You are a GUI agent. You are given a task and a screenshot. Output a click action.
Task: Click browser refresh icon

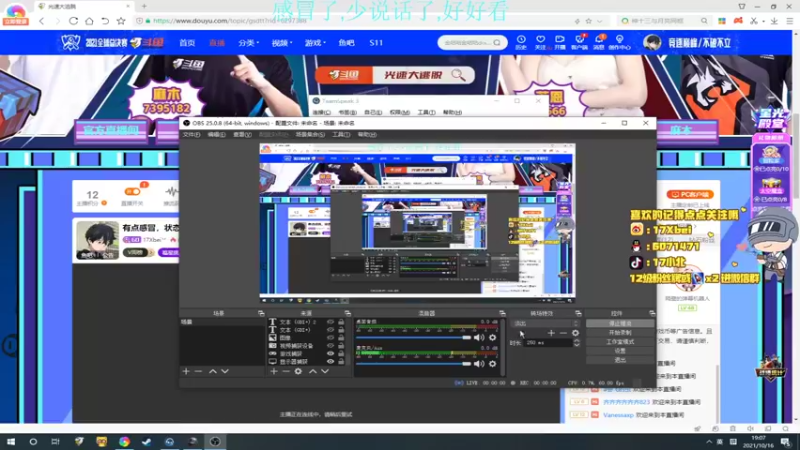point(73,21)
